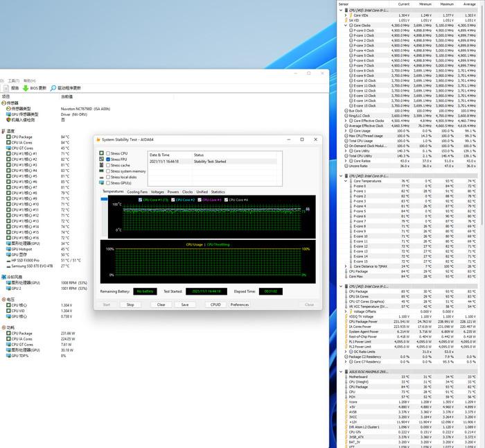
Task: Click the Save button
Action: click(185, 304)
